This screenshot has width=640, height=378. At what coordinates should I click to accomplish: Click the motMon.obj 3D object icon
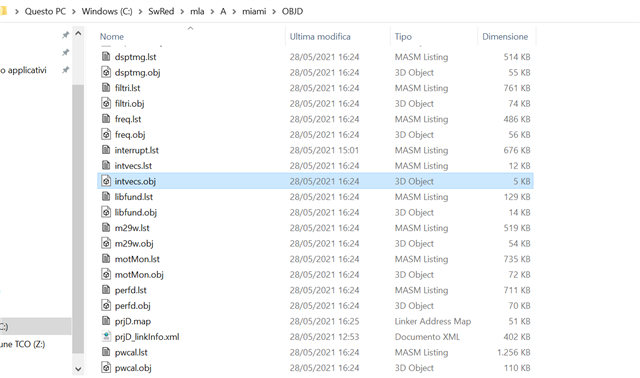click(106, 274)
